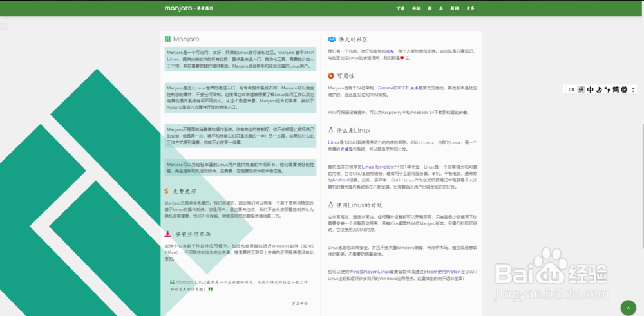Follow the 论坛 forum link
Image resolution: width=644 pixels, height=316 pixels.
(x=390, y=51)
